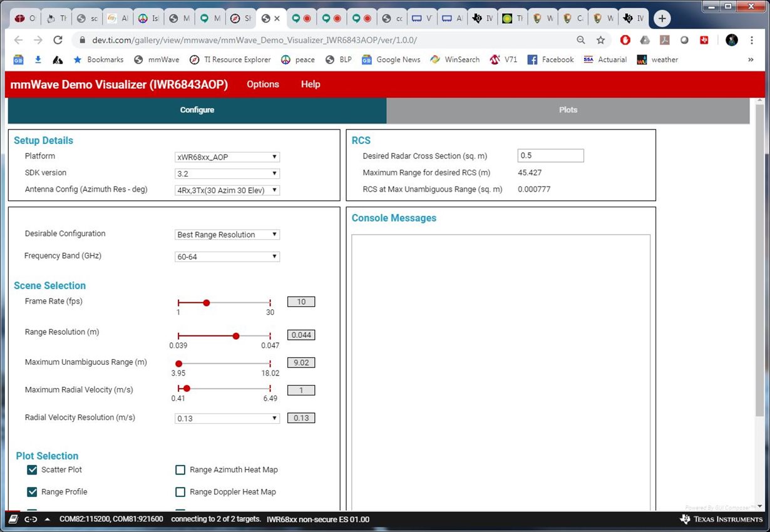Screen dimensions: 770x532
Task: Click the 45.427 maximum range value
Action: click(530, 173)
